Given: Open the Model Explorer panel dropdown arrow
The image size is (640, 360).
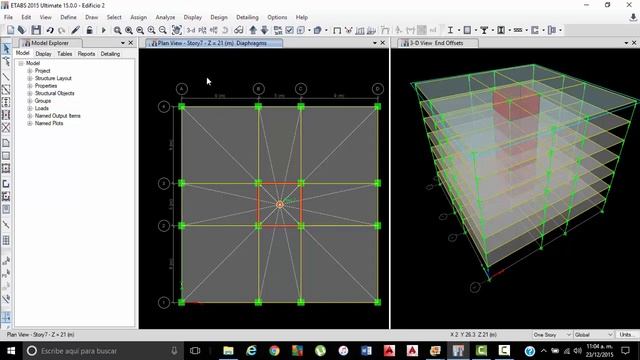Looking at the screenshot, I should pyautogui.click(x=123, y=43).
